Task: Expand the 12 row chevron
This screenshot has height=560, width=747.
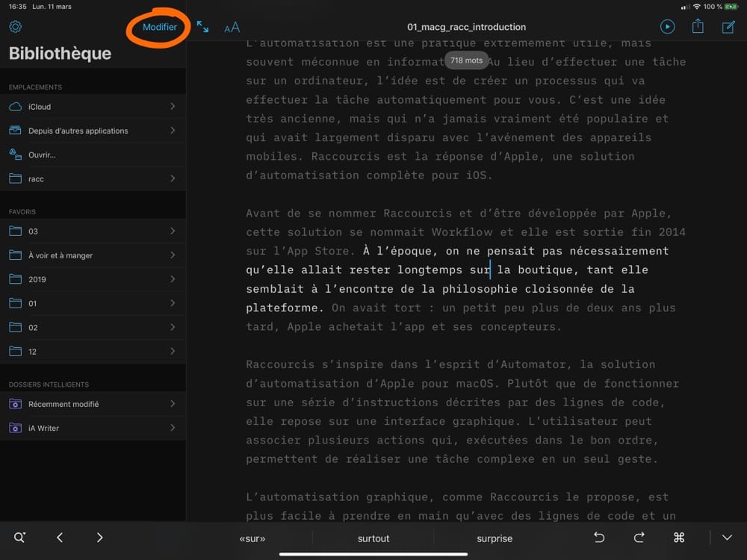Action: [x=173, y=351]
